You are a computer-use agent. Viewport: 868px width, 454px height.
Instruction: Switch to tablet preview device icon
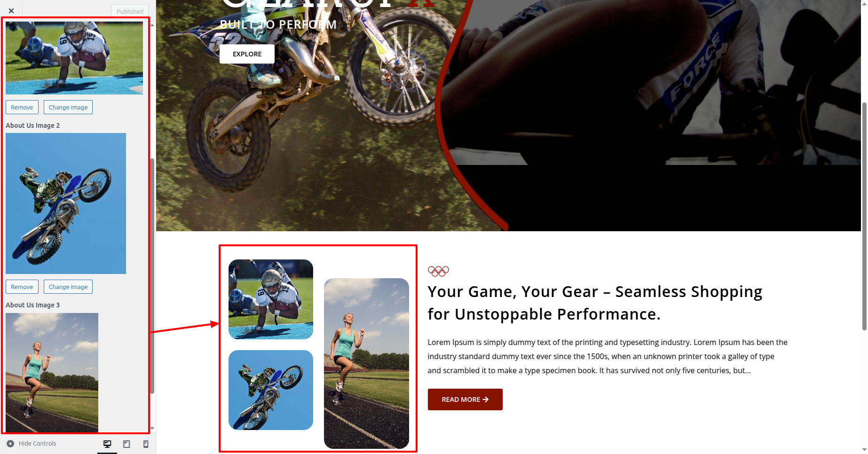(126, 444)
